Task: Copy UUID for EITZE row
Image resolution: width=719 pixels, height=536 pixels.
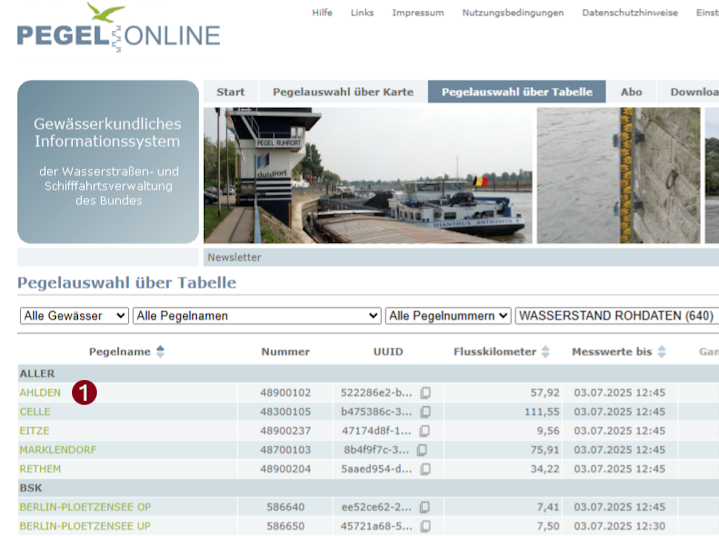Action: pyautogui.click(x=425, y=431)
